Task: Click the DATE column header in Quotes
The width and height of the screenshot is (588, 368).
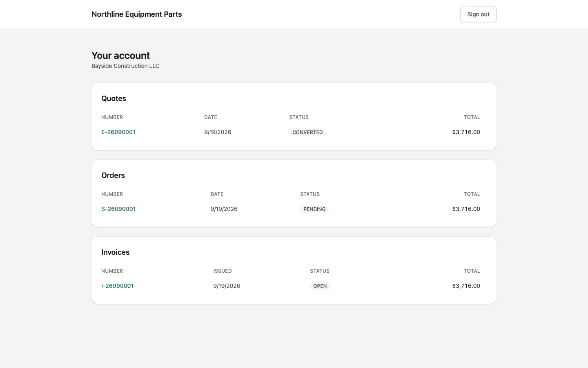Action: (x=211, y=117)
